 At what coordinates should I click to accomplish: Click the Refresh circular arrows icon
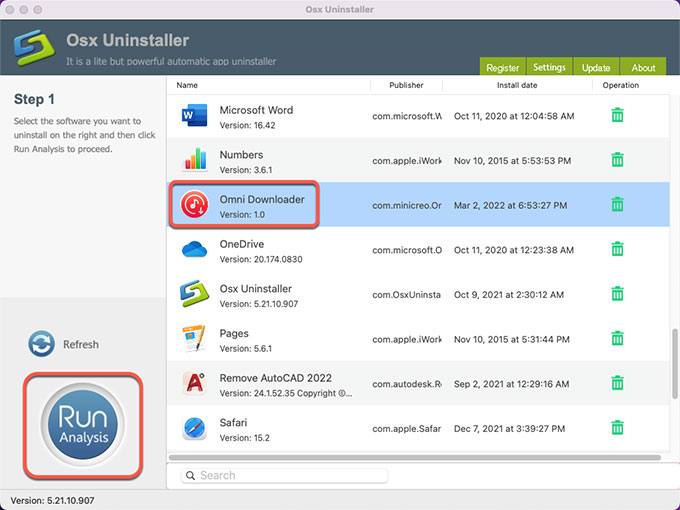(42, 344)
